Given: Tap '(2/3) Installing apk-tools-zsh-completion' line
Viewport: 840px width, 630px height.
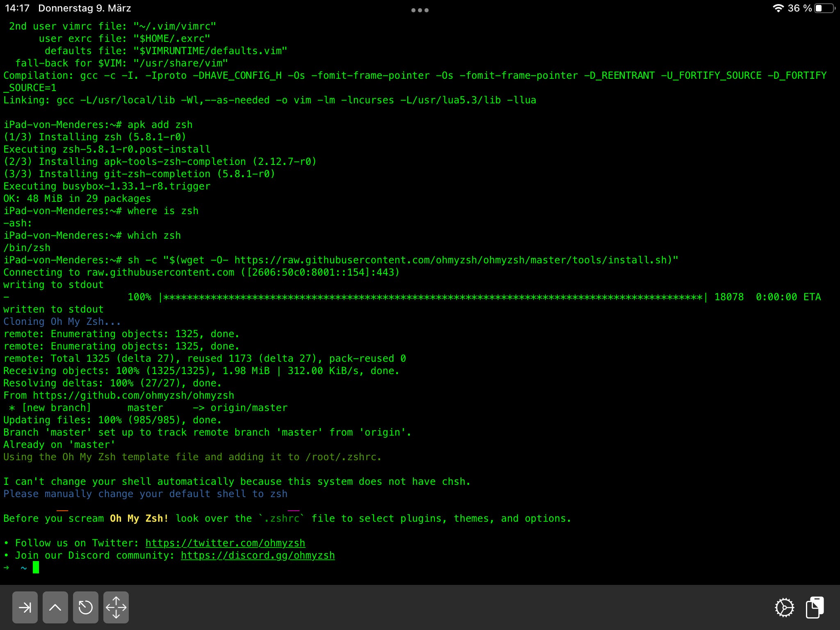Looking at the screenshot, I should [160, 162].
